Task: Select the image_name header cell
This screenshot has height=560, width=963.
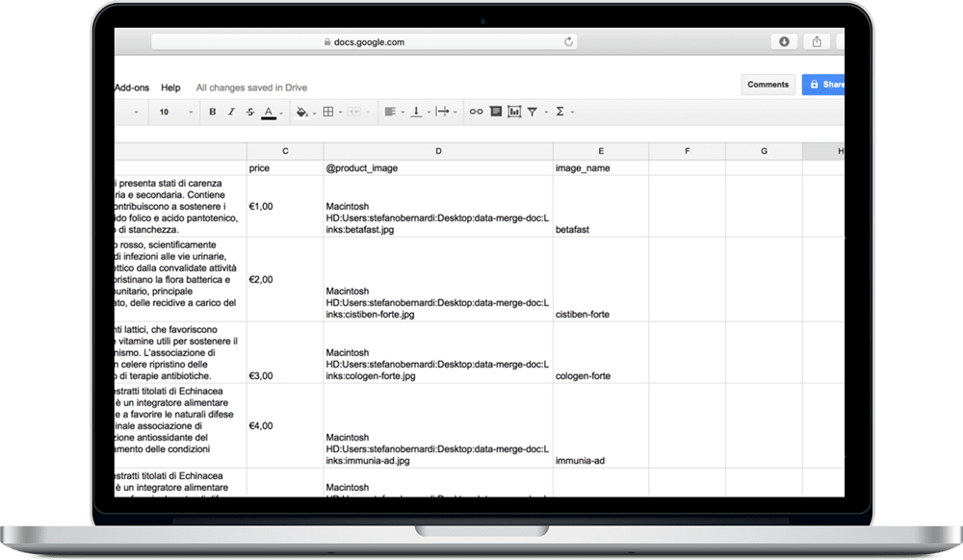Action: [x=601, y=168]
